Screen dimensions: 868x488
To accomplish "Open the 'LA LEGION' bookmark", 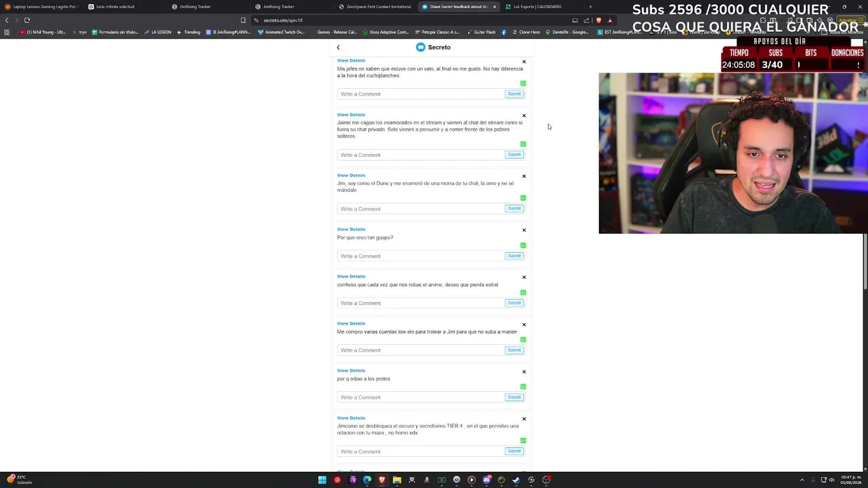I will [x=157, y=33].
